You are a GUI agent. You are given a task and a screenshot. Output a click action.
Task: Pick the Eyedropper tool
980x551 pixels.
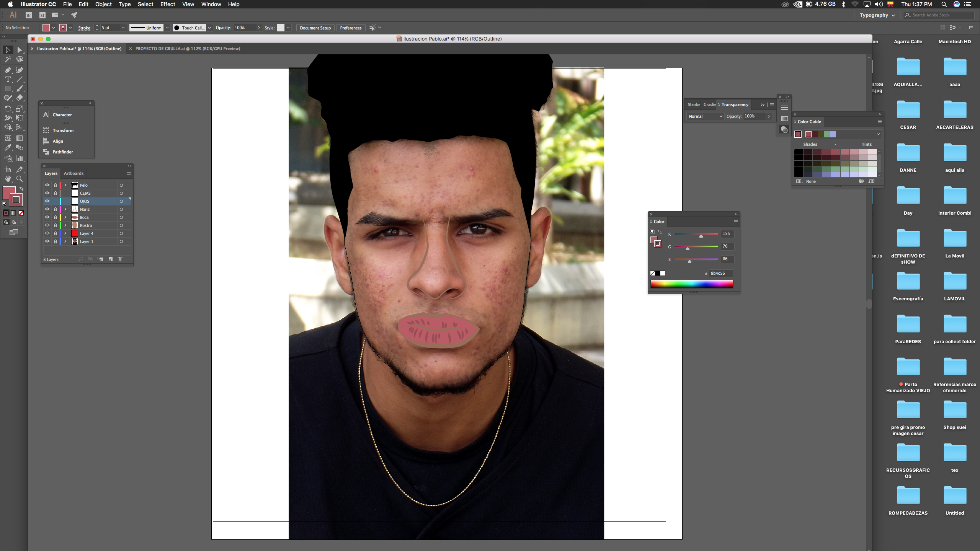coord(8,148)
